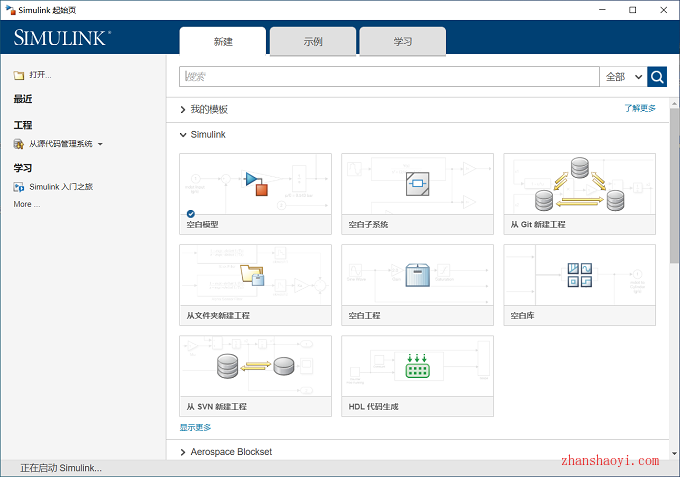Click into the search (搜索) input field
The height and width of the screenshot is (477, 680).
pos(389,77)
